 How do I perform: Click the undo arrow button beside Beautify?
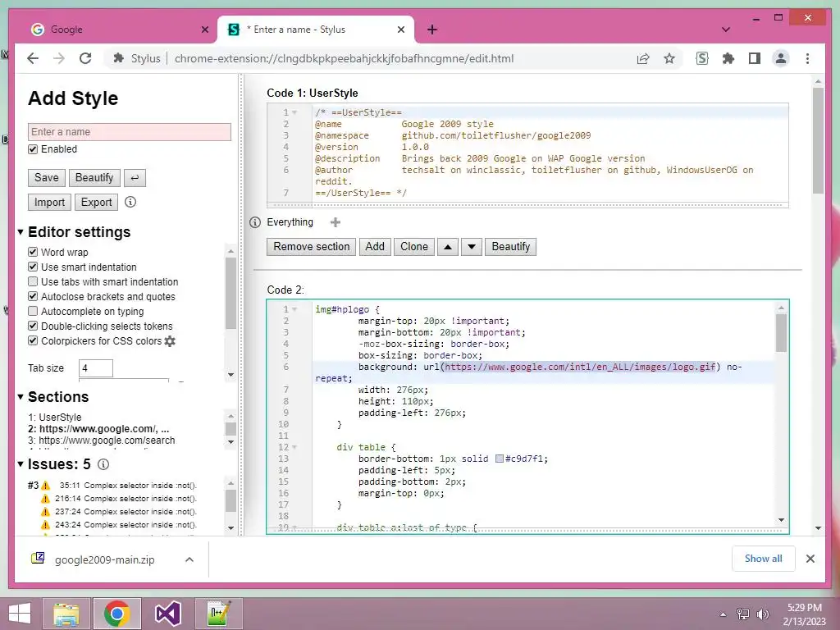135,178
